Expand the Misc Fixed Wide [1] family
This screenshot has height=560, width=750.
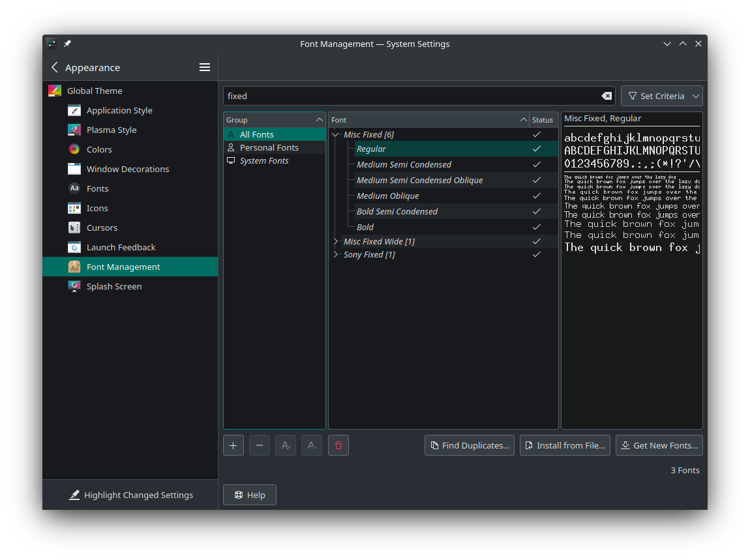(x=335, y=241)
